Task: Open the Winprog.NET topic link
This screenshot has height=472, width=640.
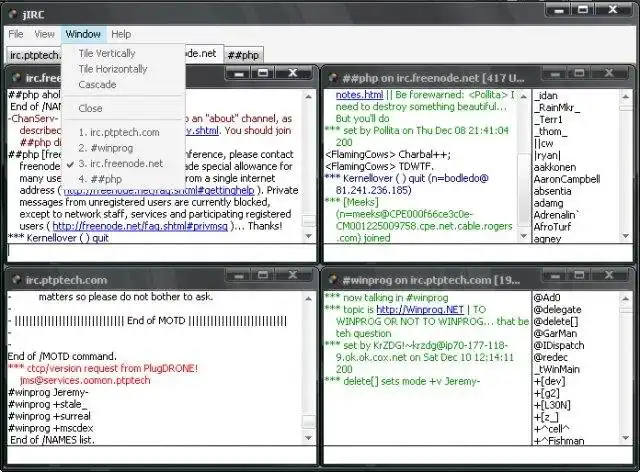Action: pos(420,309)
